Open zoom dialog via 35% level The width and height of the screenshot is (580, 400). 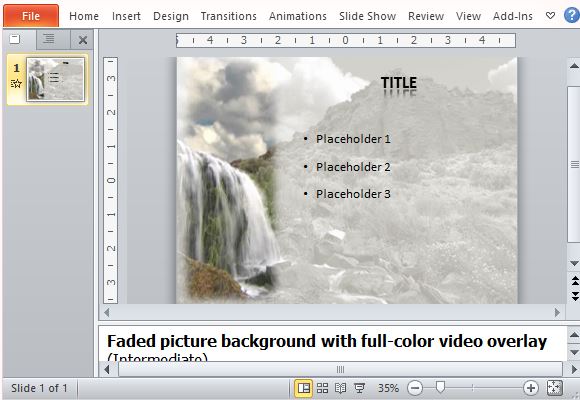pyautogui.click(x=388, y=388)
